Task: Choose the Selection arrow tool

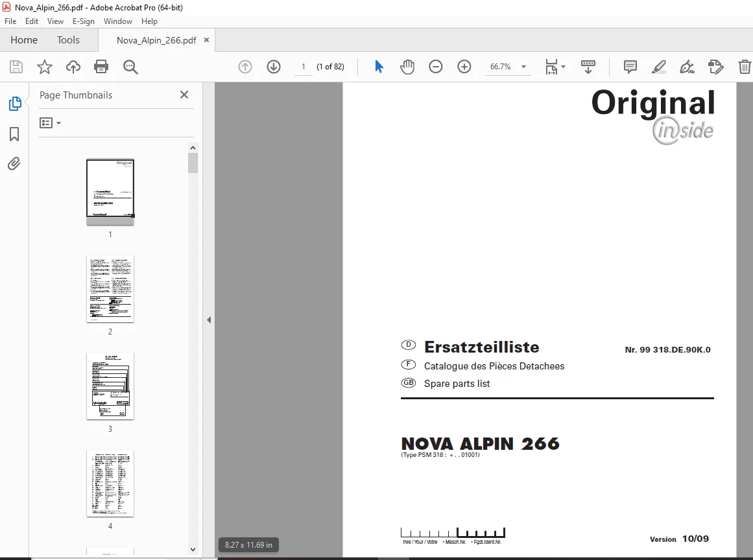Action: 379,67
